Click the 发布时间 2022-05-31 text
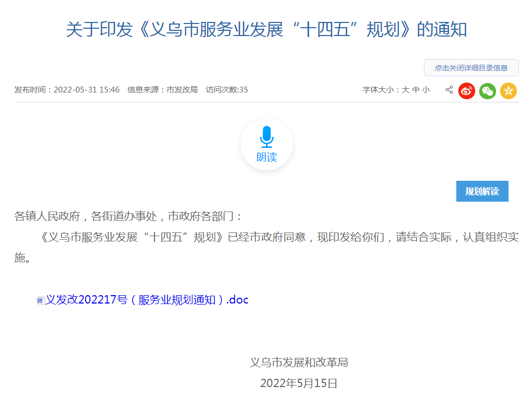This screenshot has height=396, width=532. click(67, 90)
